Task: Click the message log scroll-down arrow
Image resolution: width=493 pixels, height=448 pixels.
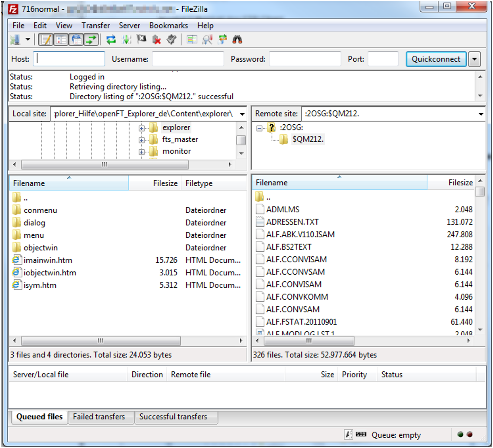Action: click(480, 96)
